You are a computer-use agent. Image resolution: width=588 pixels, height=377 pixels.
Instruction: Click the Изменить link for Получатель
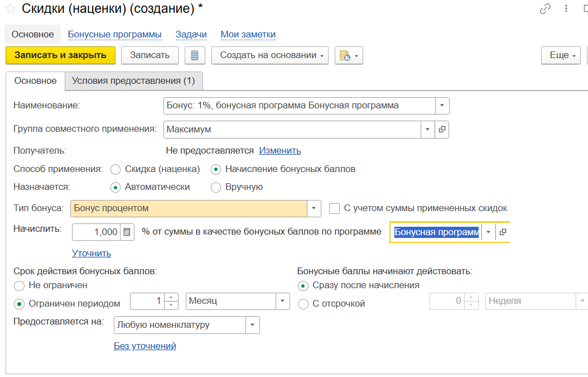(279, 150)
